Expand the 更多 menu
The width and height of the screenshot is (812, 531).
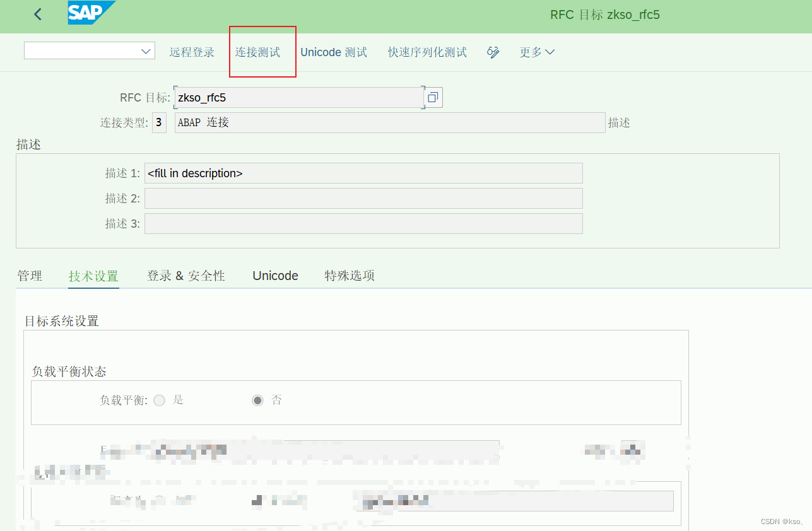point(537,52)
